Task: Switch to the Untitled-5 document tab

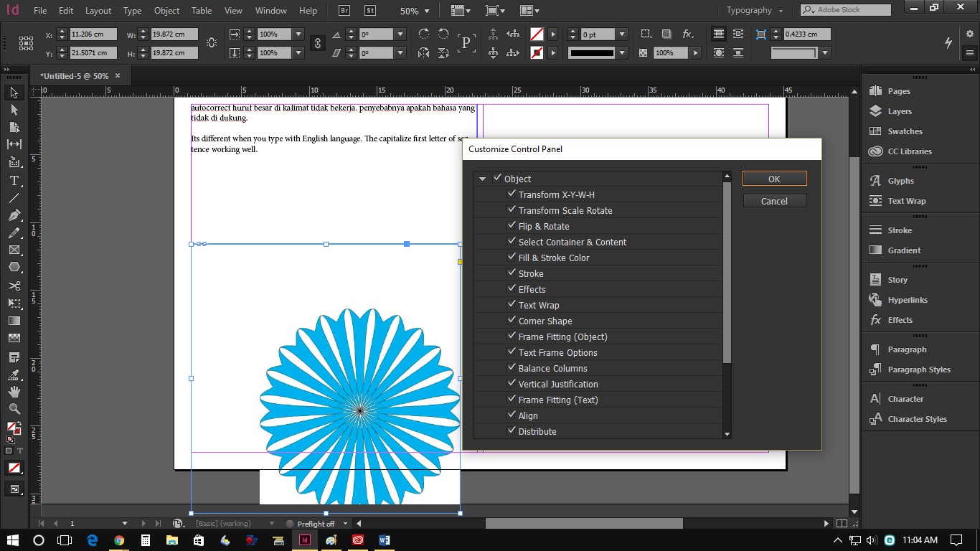Action: pos(74,76)
